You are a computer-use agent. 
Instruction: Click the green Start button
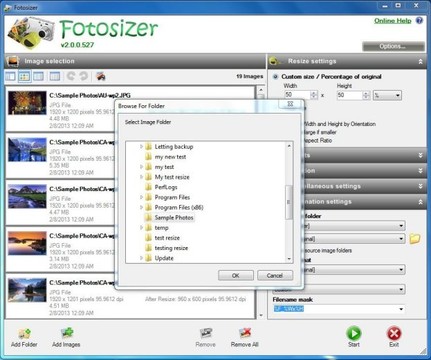(x=354, y=333)
